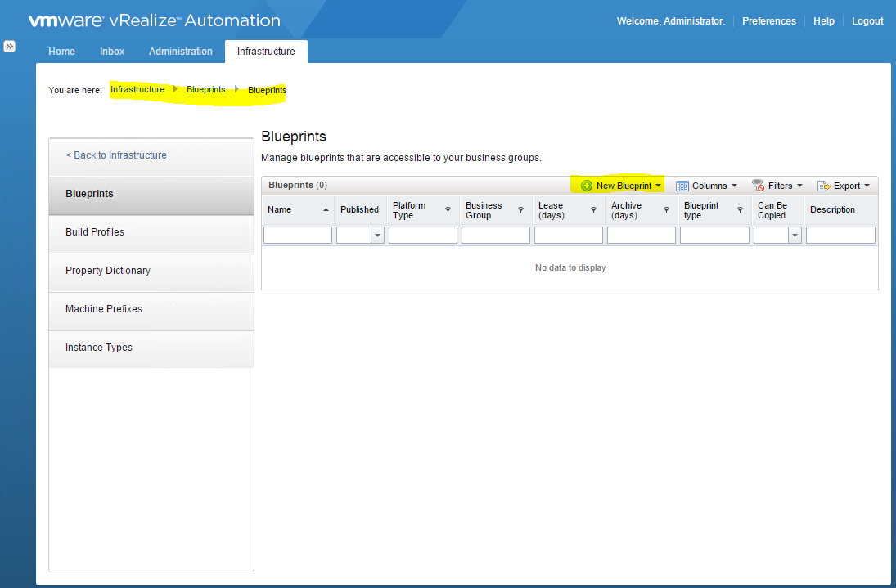
Task: Open the Business Group column filter icon
Action: (520, 209)
